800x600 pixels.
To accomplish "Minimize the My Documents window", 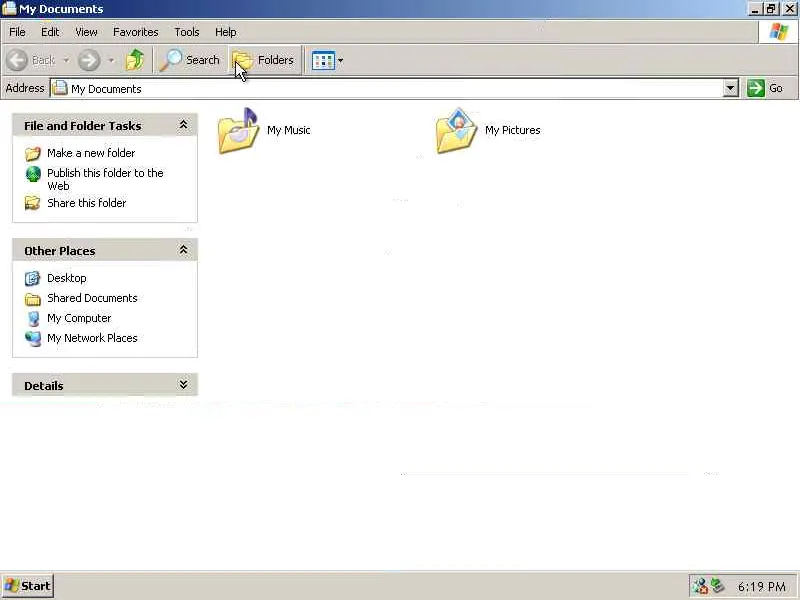I will pos(755,9).
